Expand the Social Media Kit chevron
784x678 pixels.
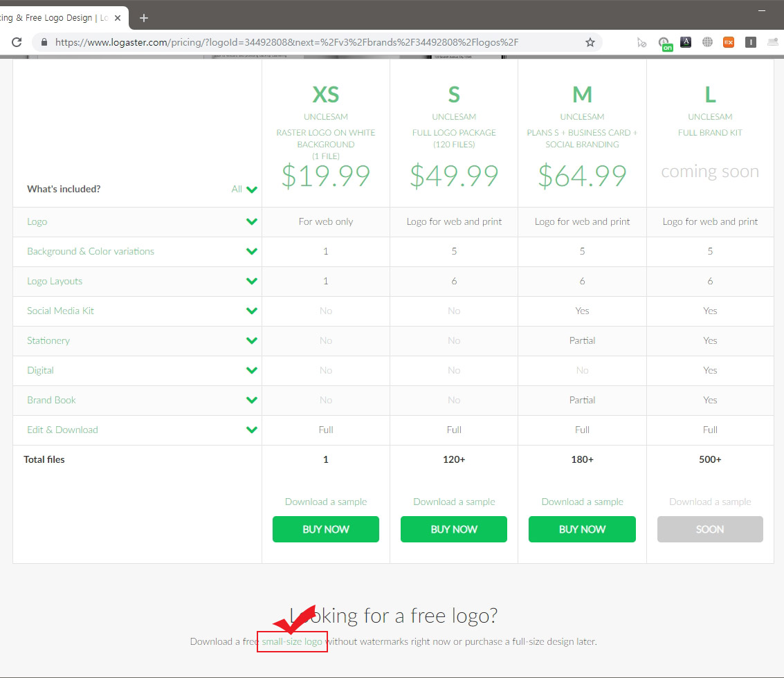(251, 311)
